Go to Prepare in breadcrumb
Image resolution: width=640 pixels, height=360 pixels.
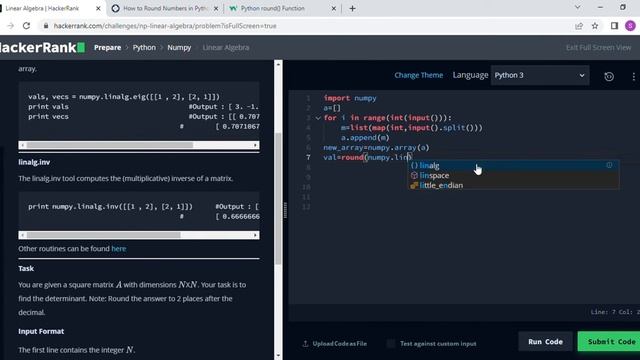click(107, 47)
